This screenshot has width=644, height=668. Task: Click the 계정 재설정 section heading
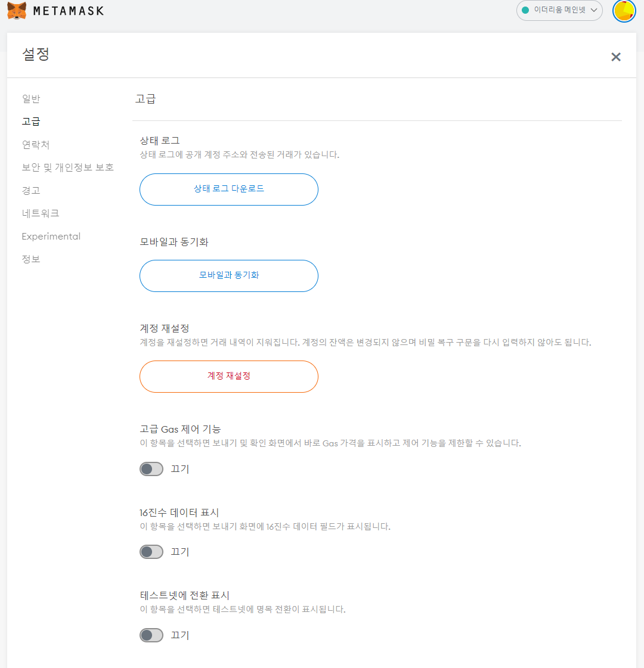point(165,328)
